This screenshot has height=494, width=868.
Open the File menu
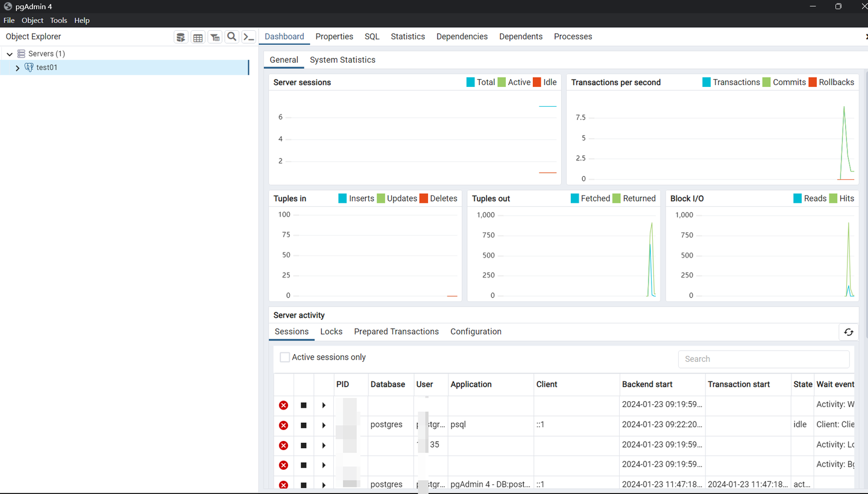pos(9,21)
